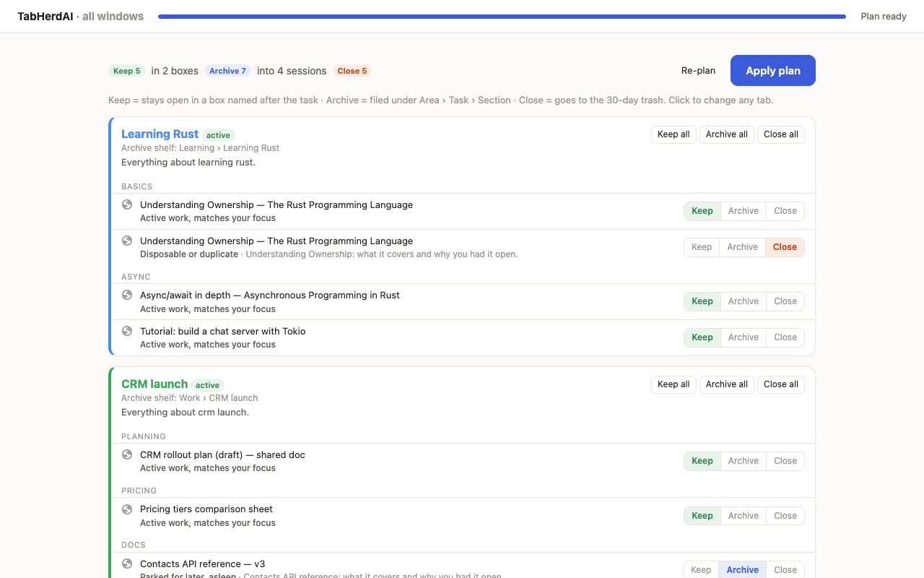Screen dimensions: 924x578
Task: Click the title "Tutorial: build a chat server with Tokio"
Action: 223,331
